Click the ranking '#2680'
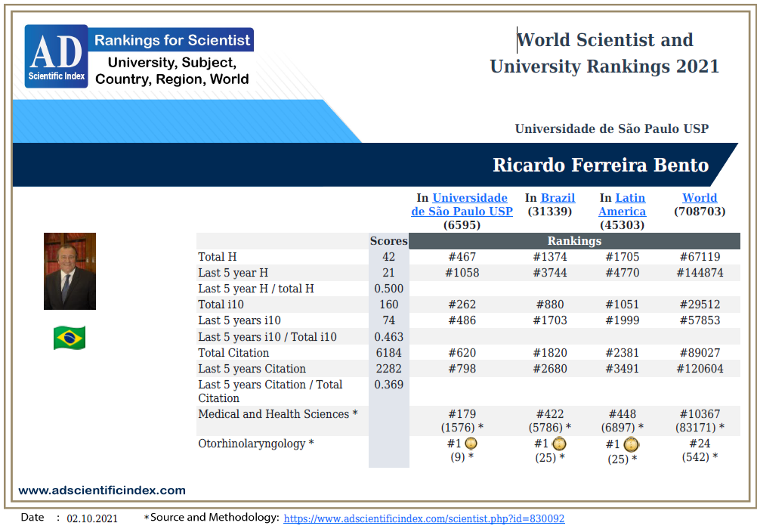This screenshot has width=757, height=532. pyautogui.click(x=550, y=369)
